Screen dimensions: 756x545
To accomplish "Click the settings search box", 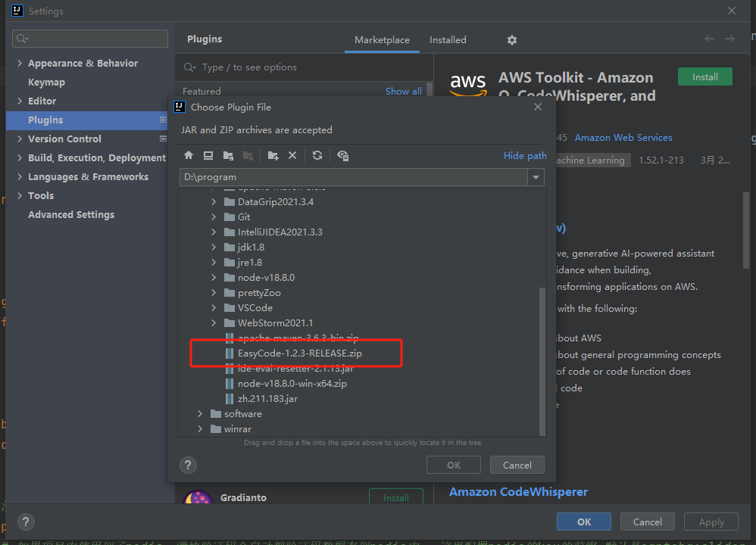I will pos(90,39).
